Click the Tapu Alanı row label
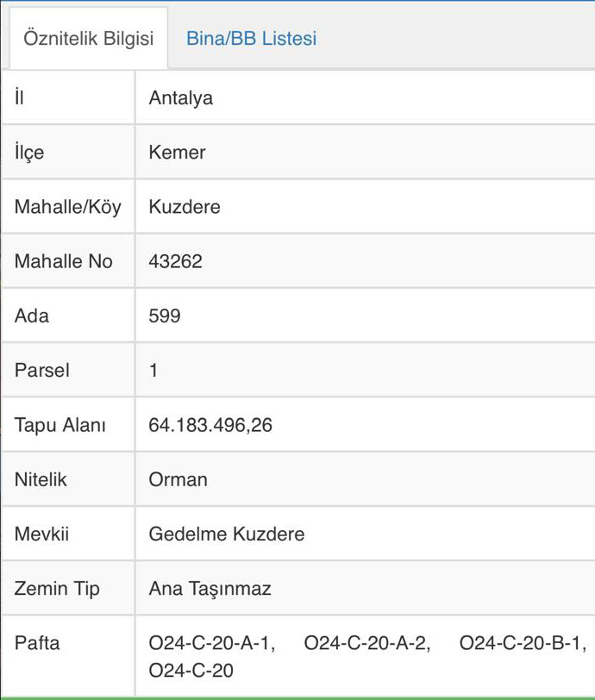595x700 pixels. click(x=60, y=425)
